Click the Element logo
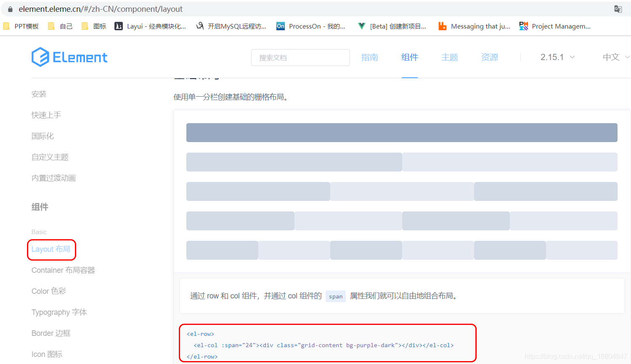Image resolution: width=631 pixels, height=364 pixels. pos(69,57)
